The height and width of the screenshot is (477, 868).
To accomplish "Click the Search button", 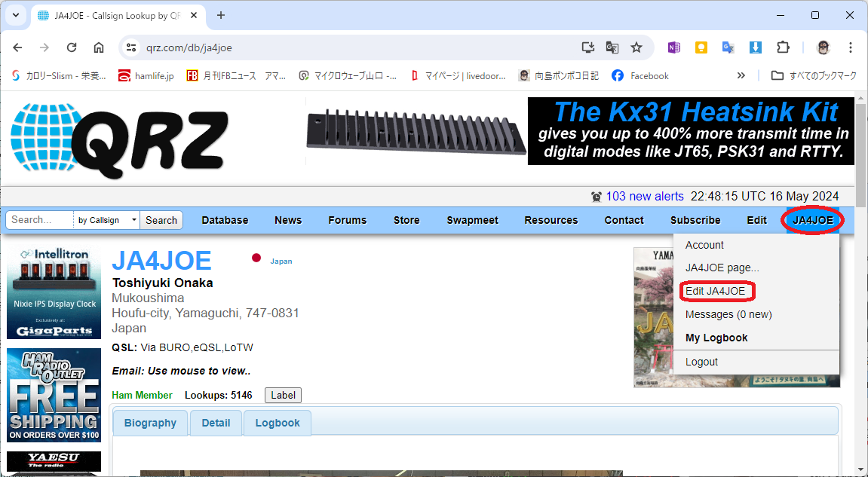I will [x=161, y=220].
